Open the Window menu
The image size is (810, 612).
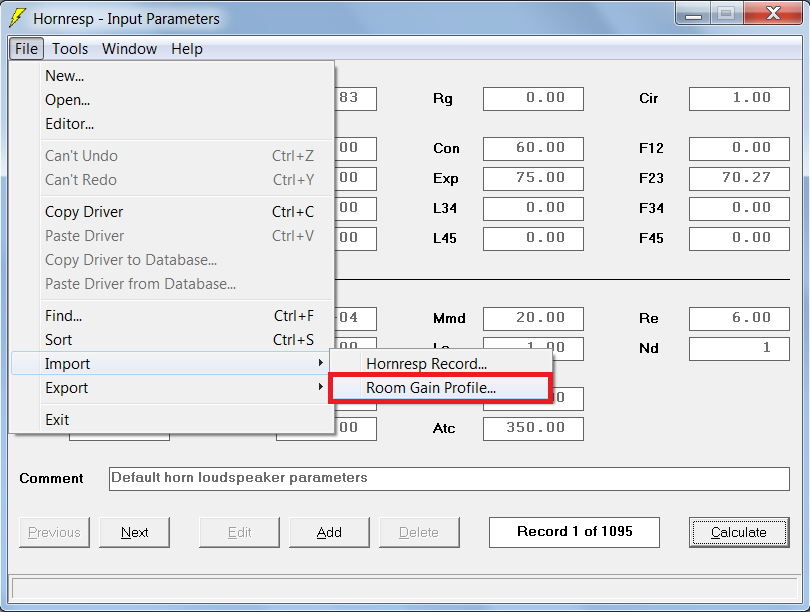click(x=129, y=49)
